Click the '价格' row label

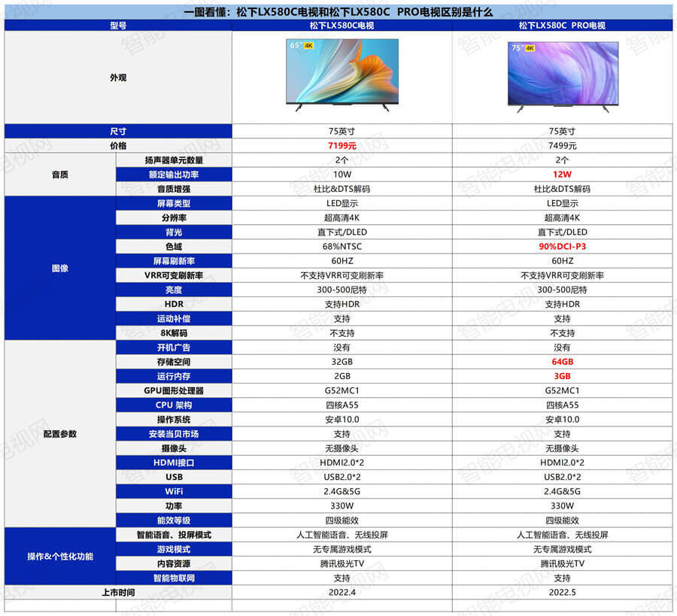coord(118,145)
